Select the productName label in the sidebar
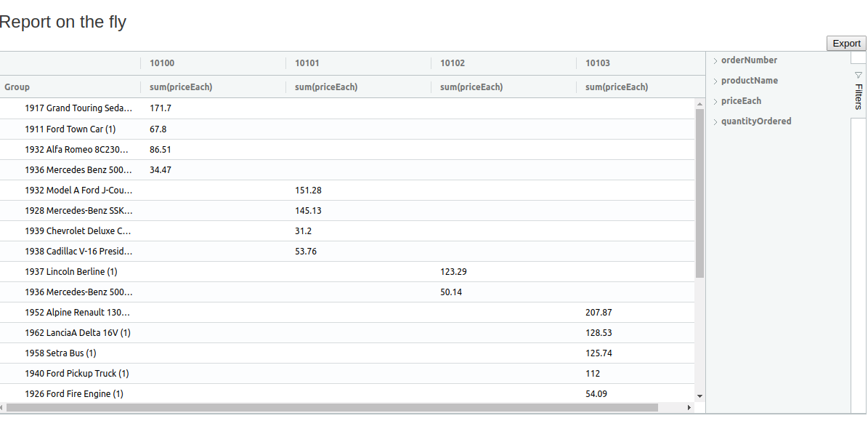Image resolution: width=868 pixels, height=421 pixels. (x=750, y=81)
